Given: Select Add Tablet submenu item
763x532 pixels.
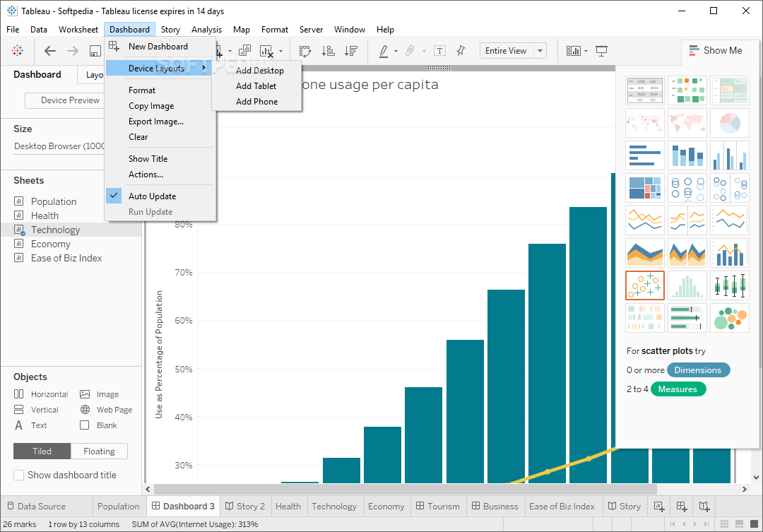Looking at the screenshot, I should [256, 86].
